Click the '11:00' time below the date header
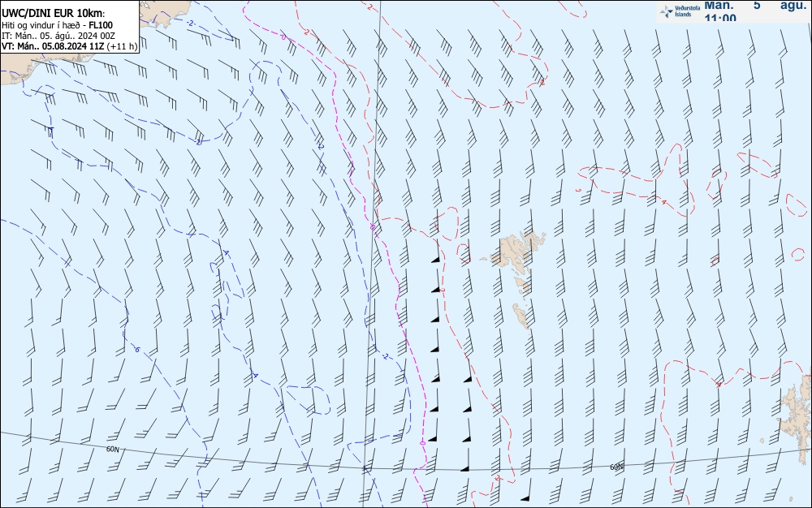The width and height of the screenshot is (812, 508). (719, 18)
